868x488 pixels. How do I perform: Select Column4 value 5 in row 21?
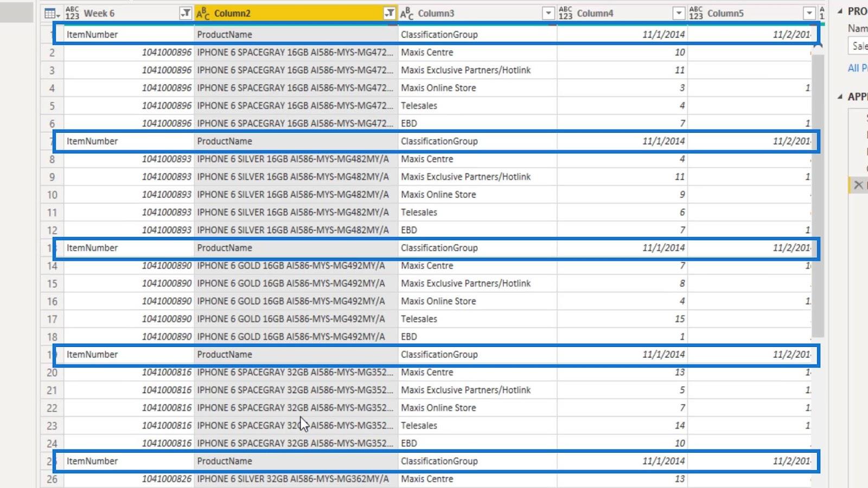pyautogui.click(x=622, y=390)
